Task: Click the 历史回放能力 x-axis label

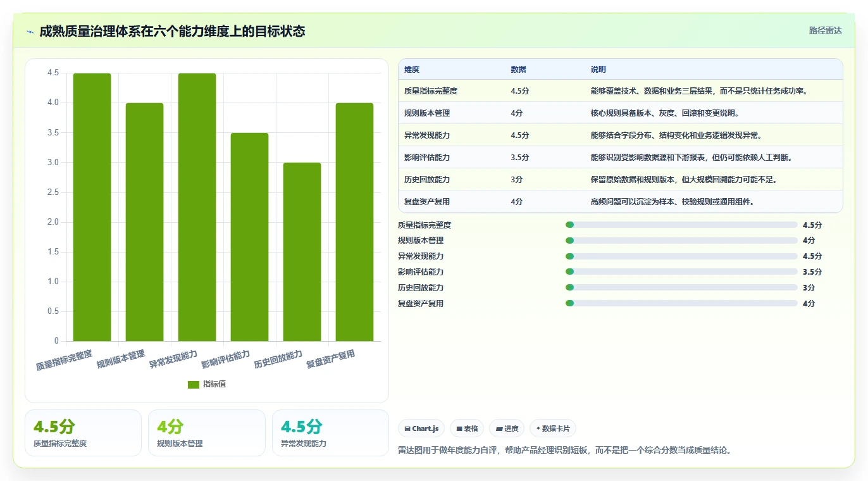Action: coord(278,359)
